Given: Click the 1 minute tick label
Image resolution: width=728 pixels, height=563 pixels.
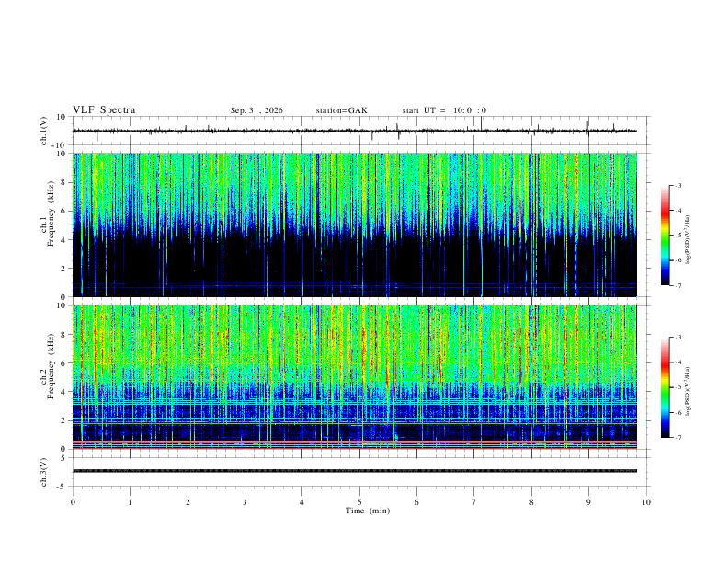Looking at the screenshot, I should pos(130,502).
